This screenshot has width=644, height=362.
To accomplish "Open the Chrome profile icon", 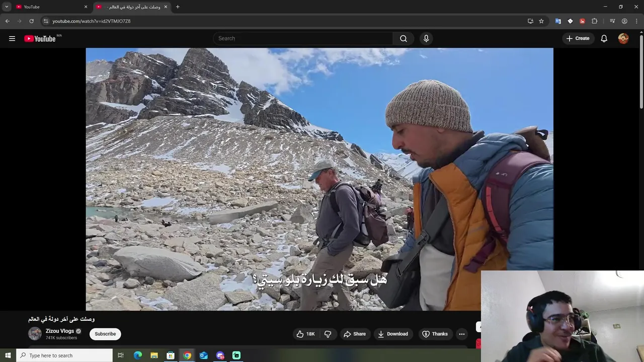I will [x=624, y=21].
